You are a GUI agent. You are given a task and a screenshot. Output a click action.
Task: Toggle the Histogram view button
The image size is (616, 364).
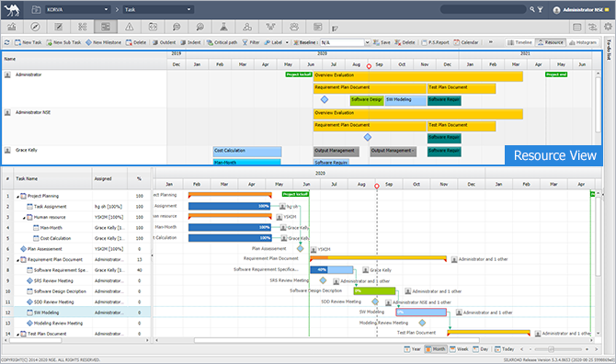(x=583, y=42)
